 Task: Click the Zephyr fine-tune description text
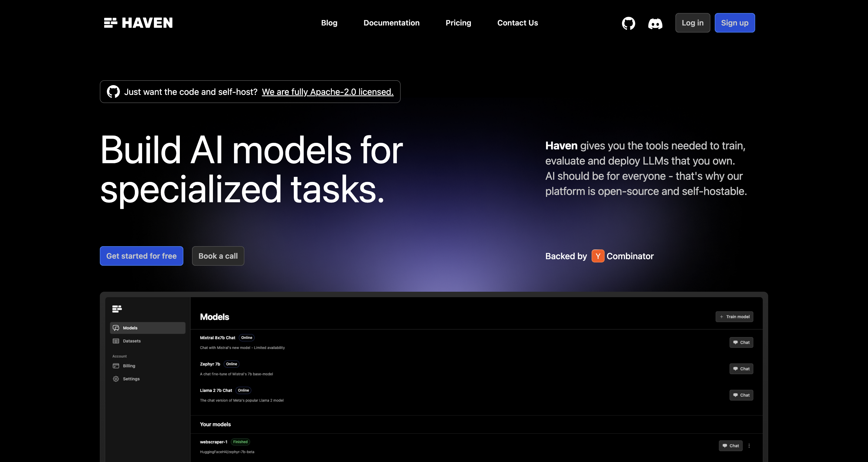pyautogui.click(x=237, y=374)
